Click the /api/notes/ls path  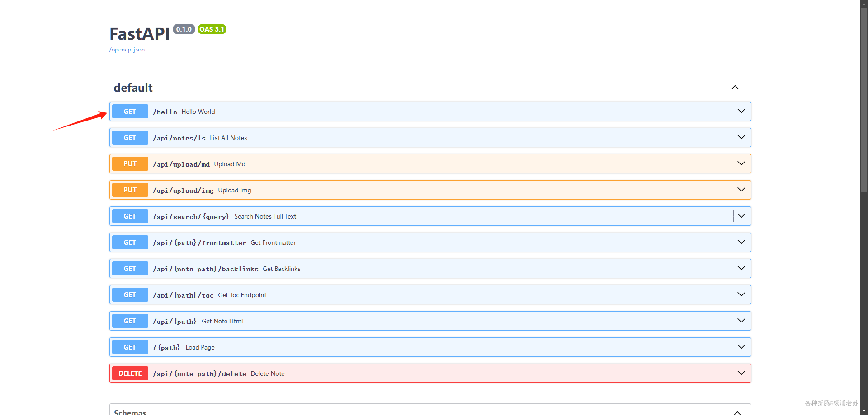coord(179,138)
